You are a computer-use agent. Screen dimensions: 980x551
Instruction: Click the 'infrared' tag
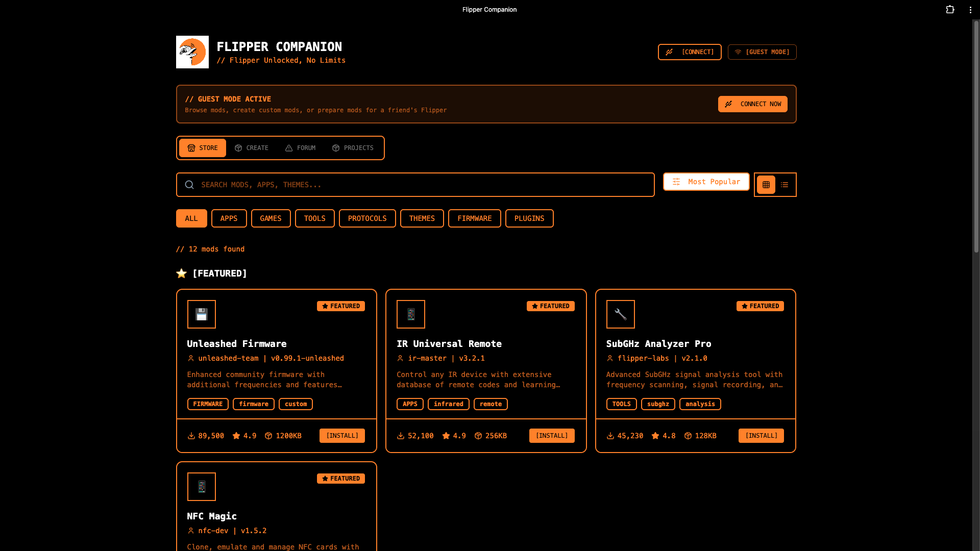[448, 404]
